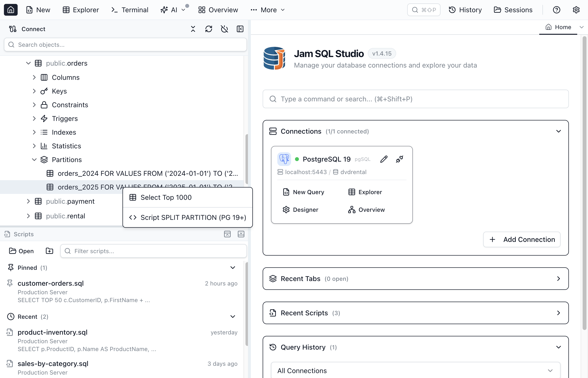Click the new script folder icon
588x378 pixels.
point(49,251)
